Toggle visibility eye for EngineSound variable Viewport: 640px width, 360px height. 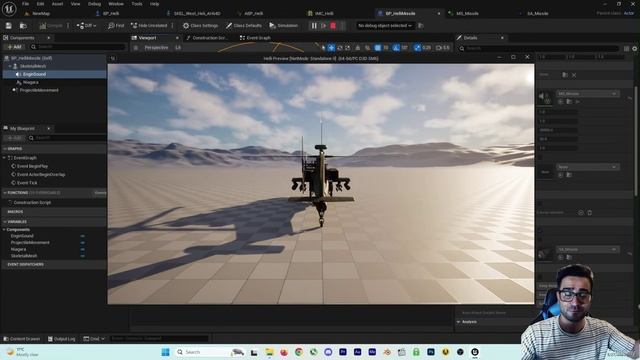(82, 236)
